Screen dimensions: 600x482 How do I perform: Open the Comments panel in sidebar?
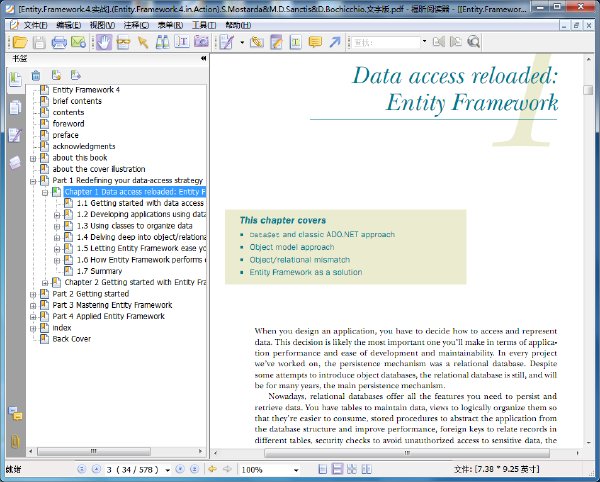click(15, 414)
